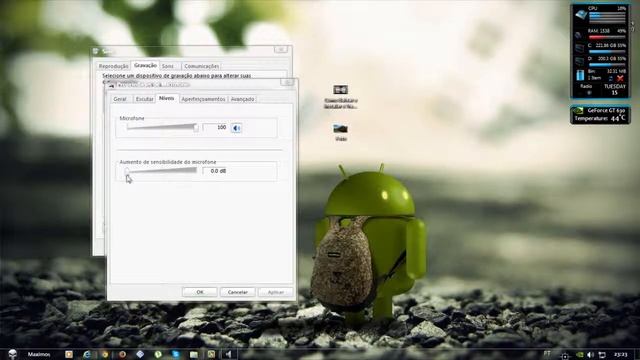The width and height of the screenshot is (640, 360).
Task: Open the action center flag tray icon
Action: tap(602, 355)
